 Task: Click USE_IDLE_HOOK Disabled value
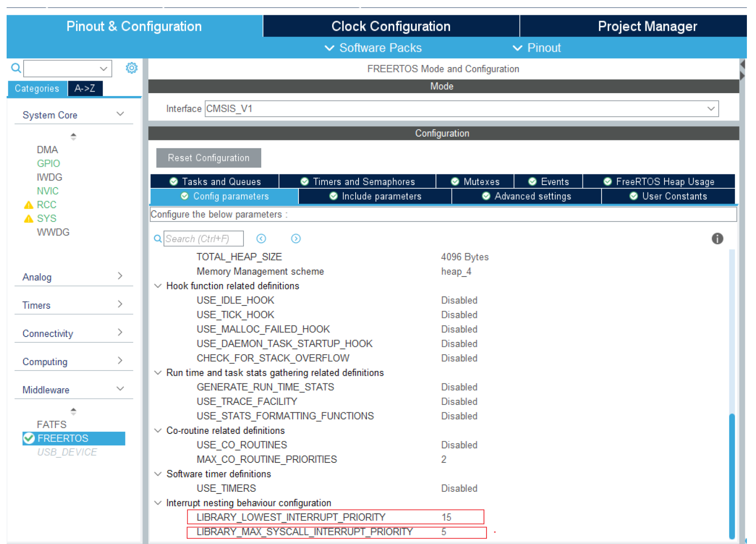459,300
